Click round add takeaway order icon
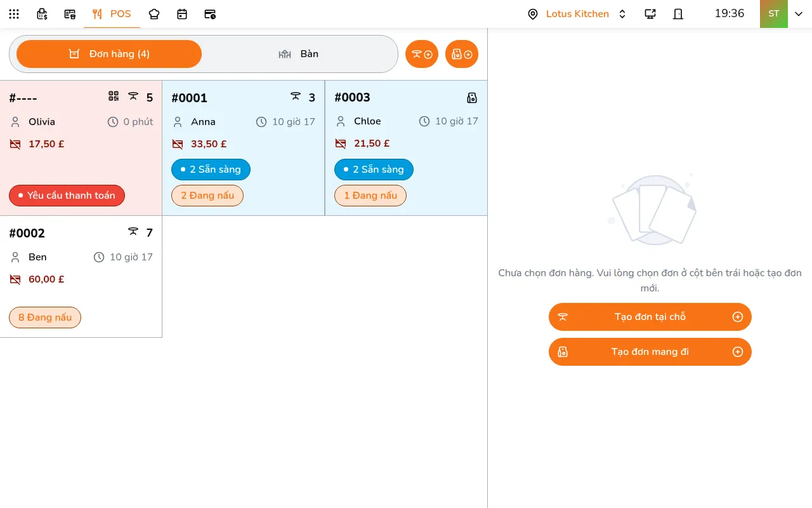 (462, 54)
